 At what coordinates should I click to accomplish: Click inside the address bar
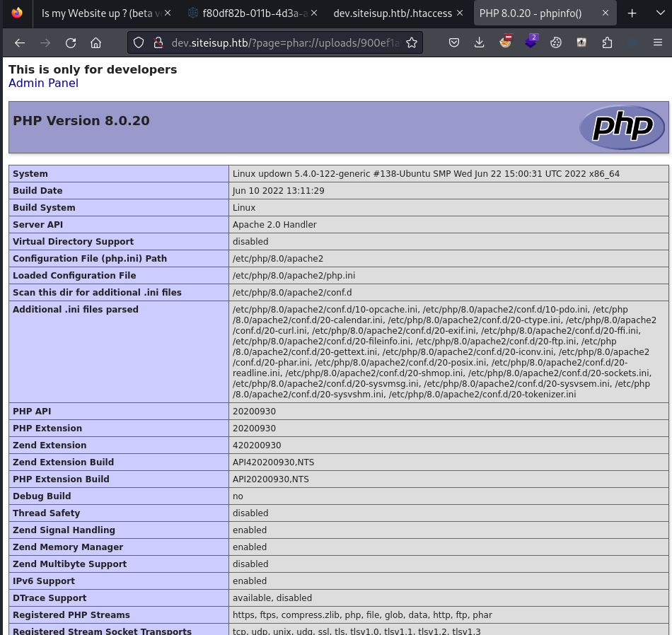point(283,42)
